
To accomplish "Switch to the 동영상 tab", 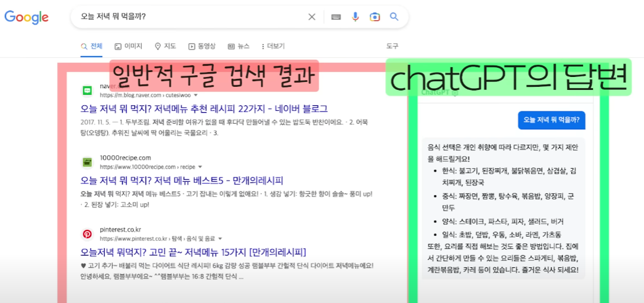I will (x=202, y=46).
